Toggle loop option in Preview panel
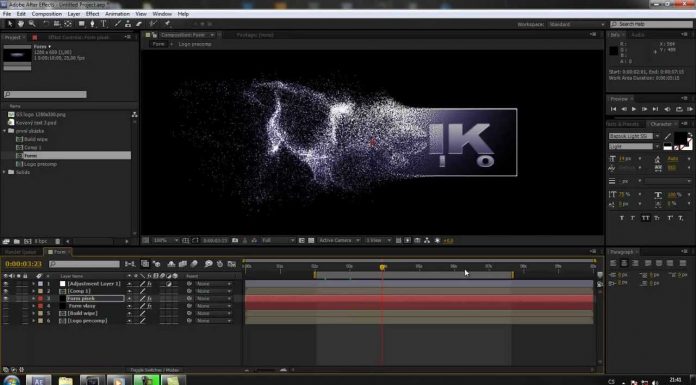The image size is (696, 385). point(679,109)
